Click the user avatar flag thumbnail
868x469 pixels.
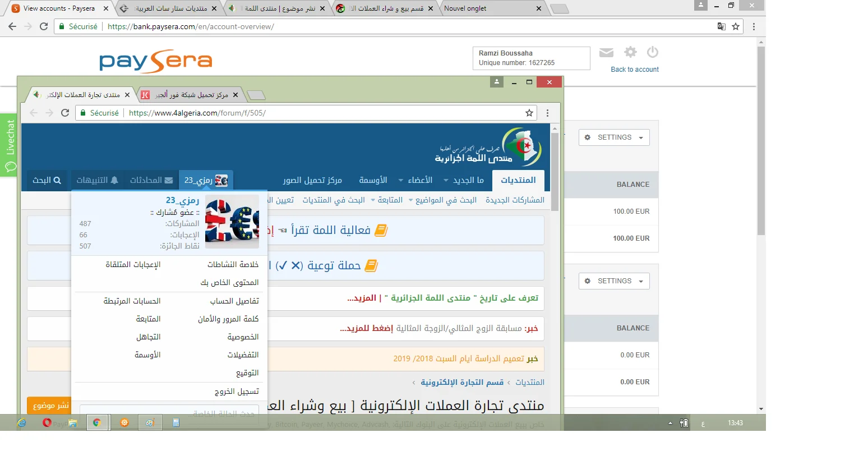[232, 222]
